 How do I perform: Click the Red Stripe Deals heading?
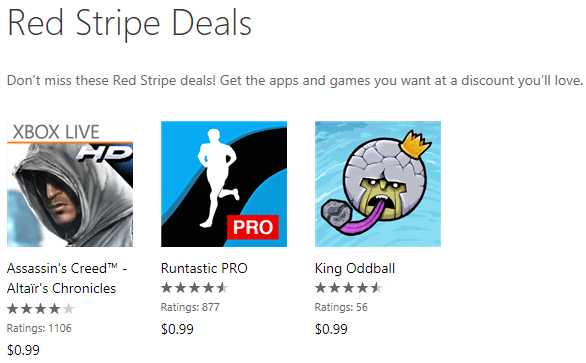pyautogui.click(x=129, y=24)
